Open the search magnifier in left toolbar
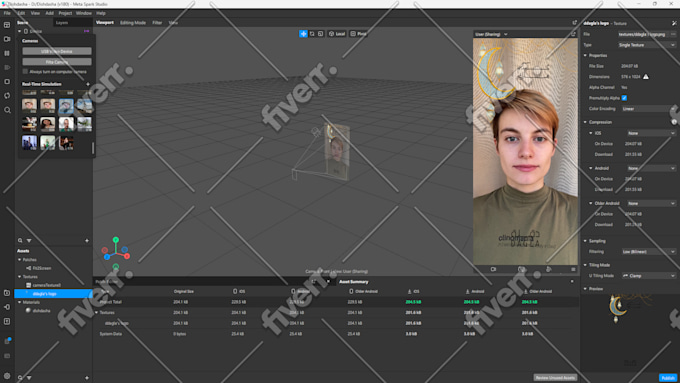The height and width of the screenshot is (383, 680). point(7,110)
